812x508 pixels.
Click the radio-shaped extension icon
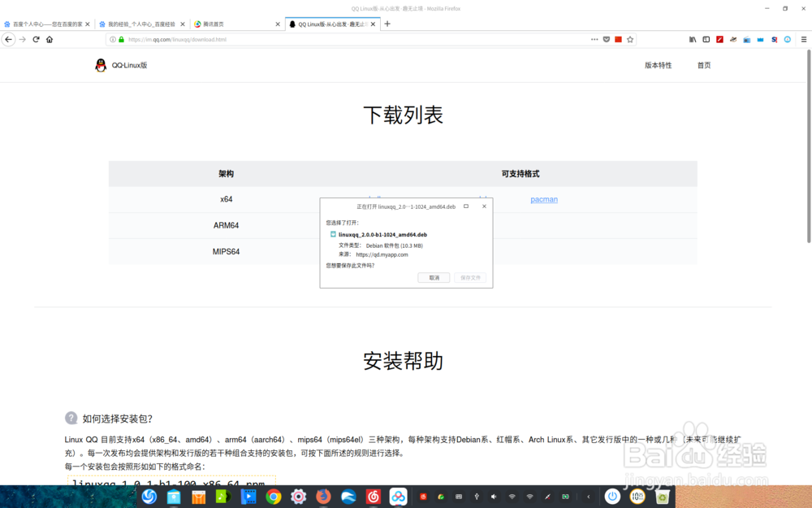(x=747, y=39)
